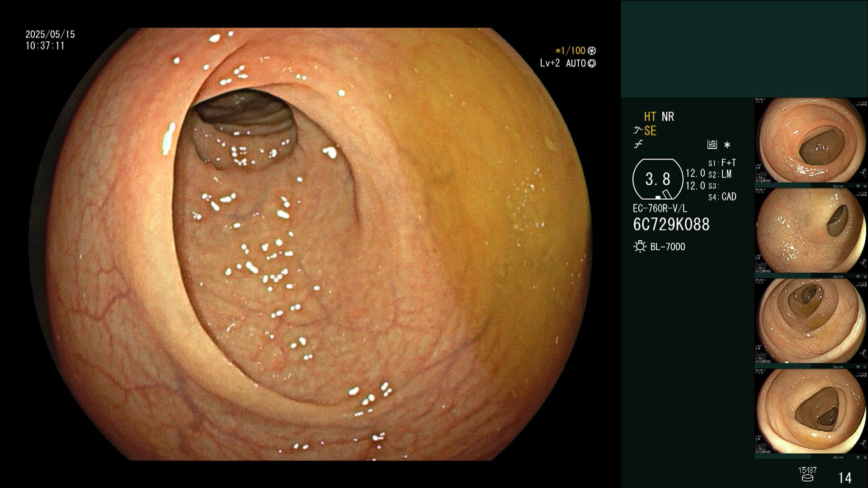
Task: Click the lower 12.0 value
Action: (x=695, y=186)
